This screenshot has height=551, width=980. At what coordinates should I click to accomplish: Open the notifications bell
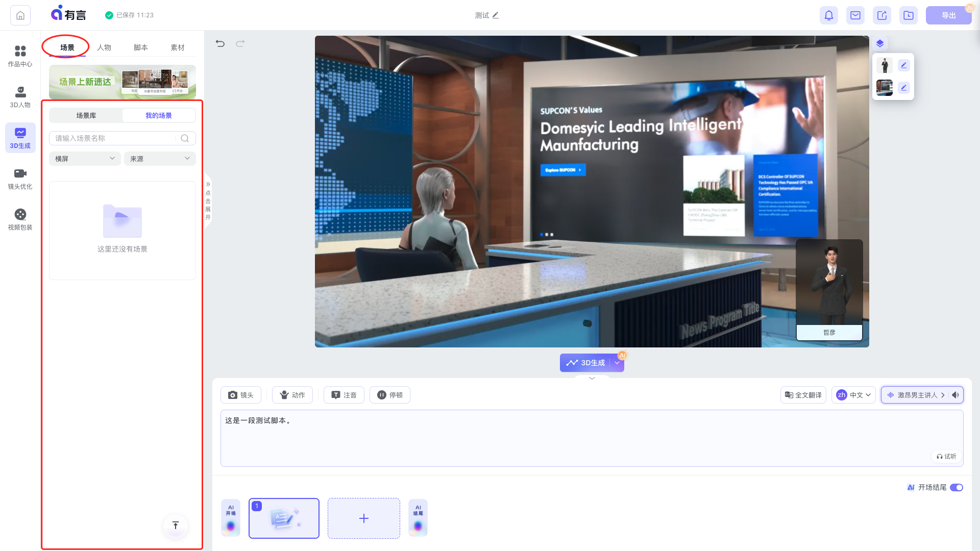click(x=829, y=15)
